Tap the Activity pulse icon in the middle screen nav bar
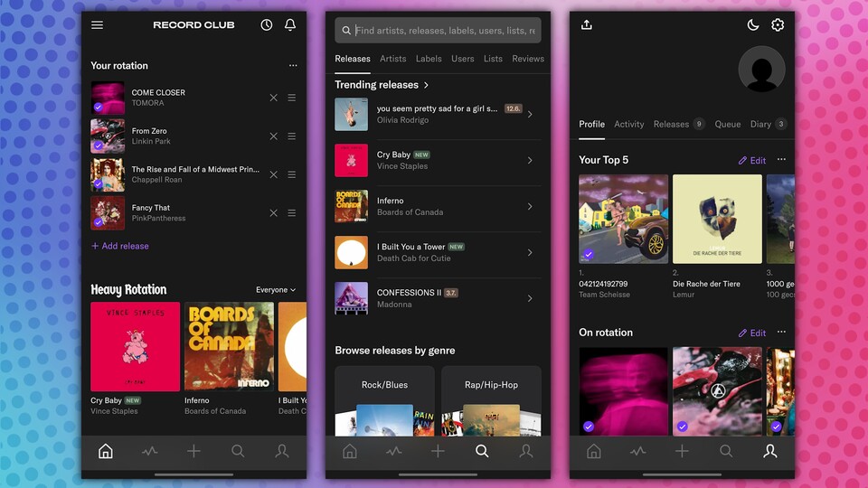Screen dimensions: 868x488 tap(393, 452)
